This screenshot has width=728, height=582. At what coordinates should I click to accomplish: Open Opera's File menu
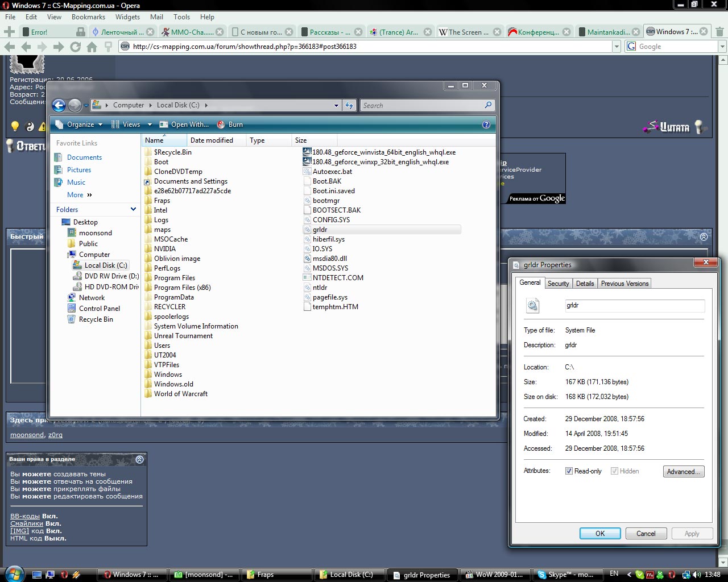click(10, 17)
